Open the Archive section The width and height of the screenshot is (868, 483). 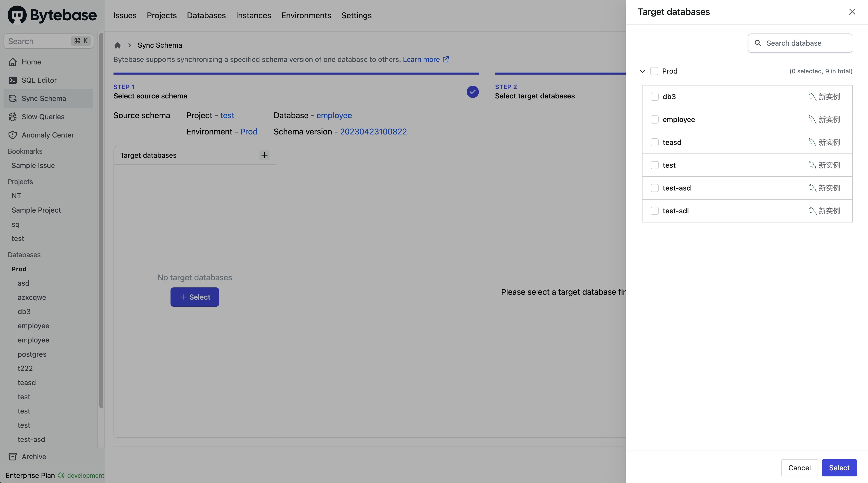coord(33,456)
